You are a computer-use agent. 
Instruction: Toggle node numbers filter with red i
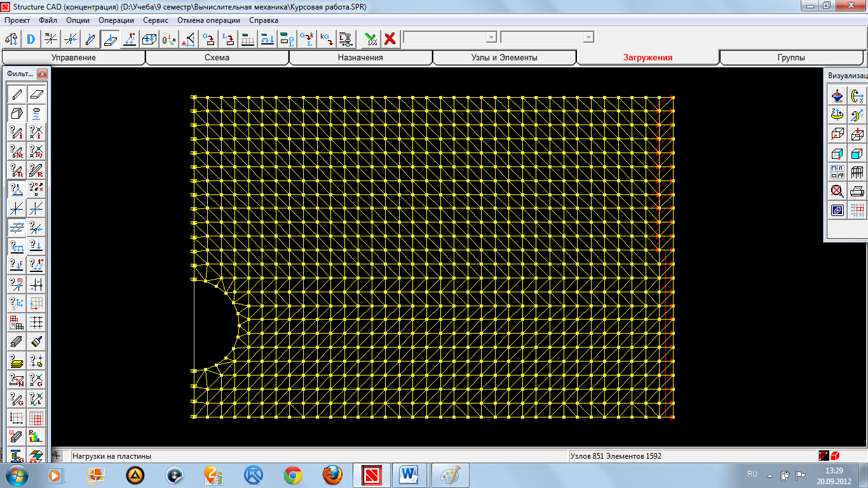click(37, 133)
